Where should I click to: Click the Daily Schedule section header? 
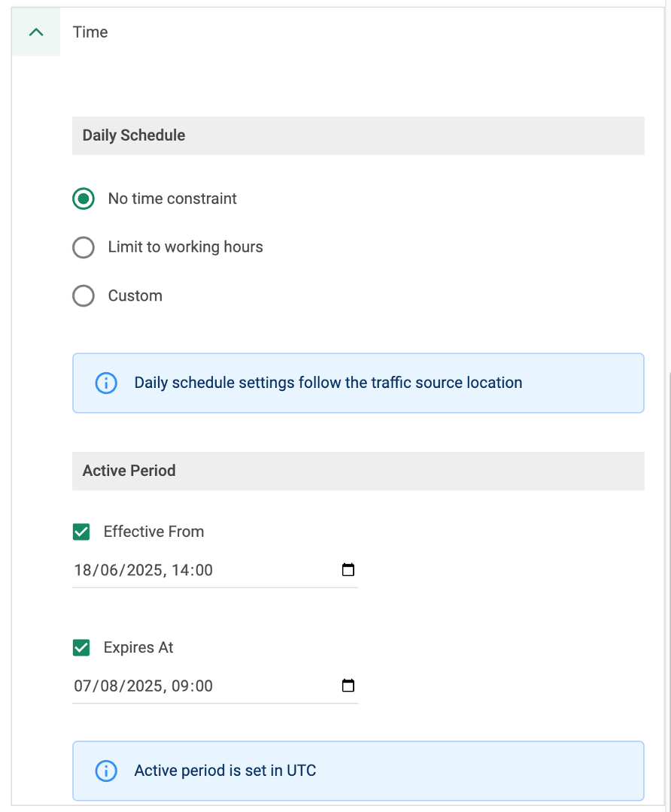pos(134,136)
